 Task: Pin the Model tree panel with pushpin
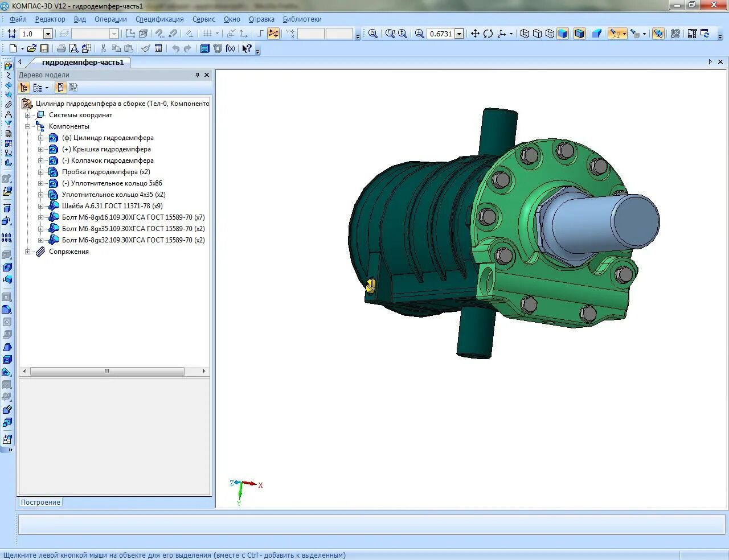coord(198,75)
